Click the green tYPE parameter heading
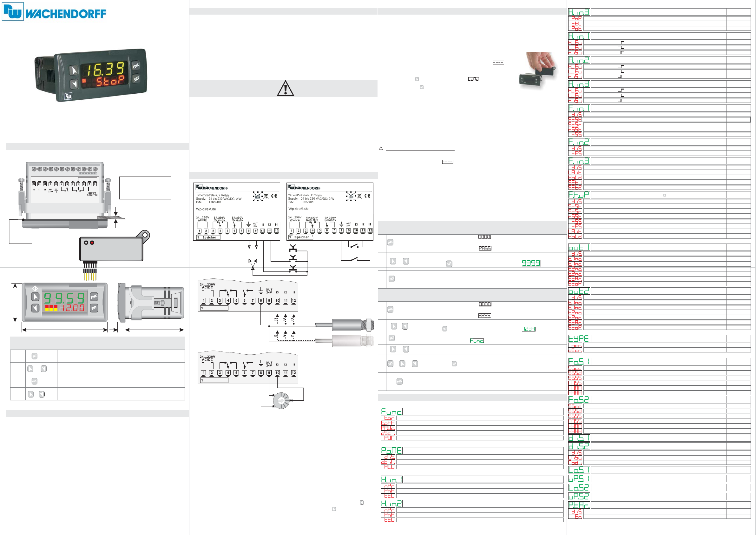Screen dimensions: 756x535 579,338
